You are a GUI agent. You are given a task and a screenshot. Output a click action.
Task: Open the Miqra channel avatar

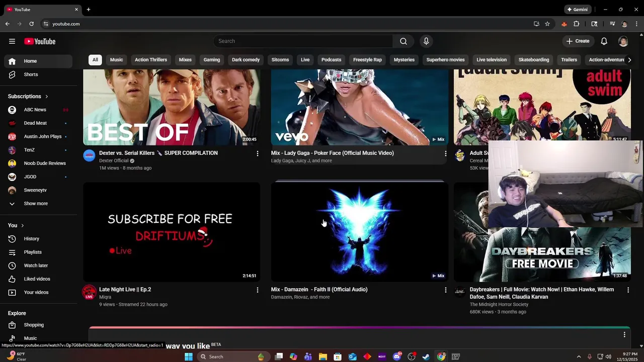coord(89,292)
